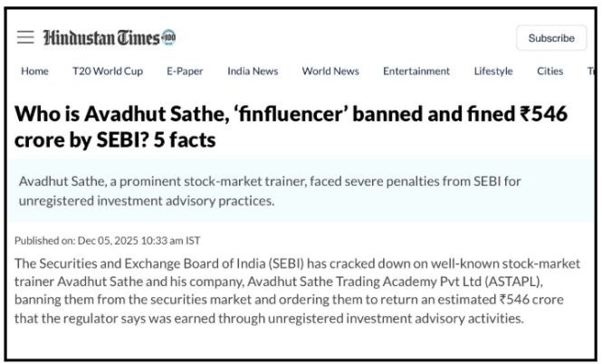Click the 'Published on' date line
The width and height of the screenshot is (602, 364).
tap(108, 240)
